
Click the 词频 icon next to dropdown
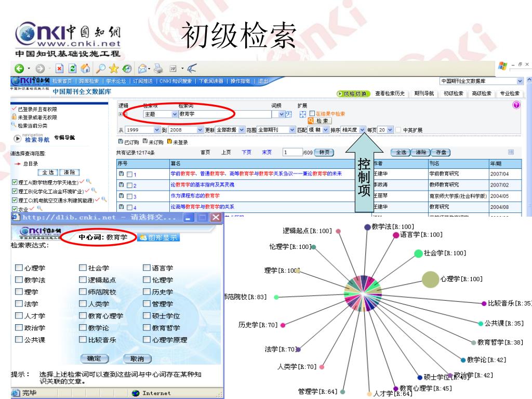(289, 114)
